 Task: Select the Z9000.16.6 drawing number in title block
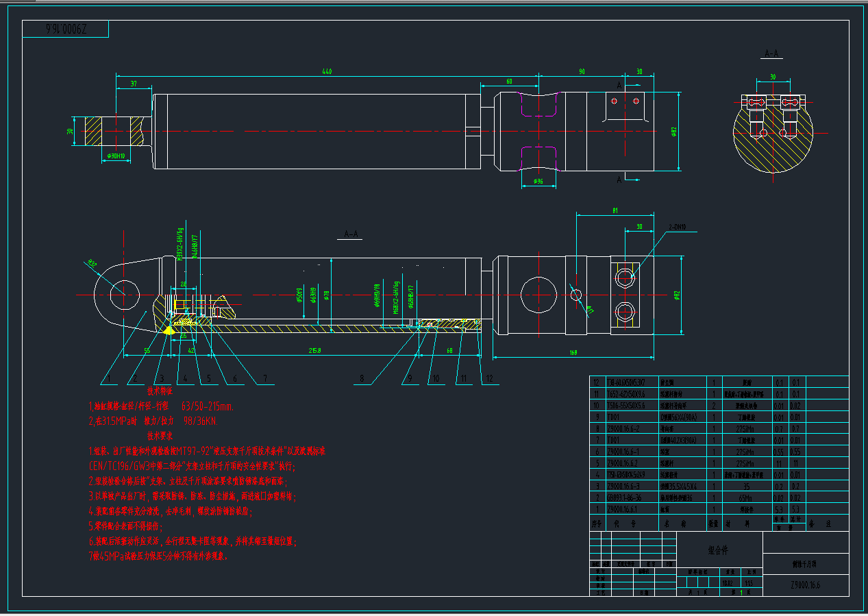pos(805,585)
